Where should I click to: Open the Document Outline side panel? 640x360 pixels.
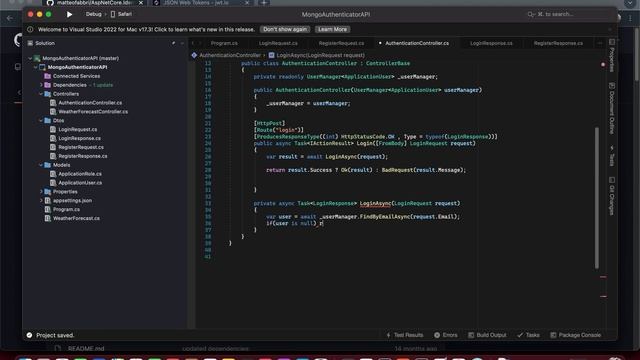(x=611, y=108)
